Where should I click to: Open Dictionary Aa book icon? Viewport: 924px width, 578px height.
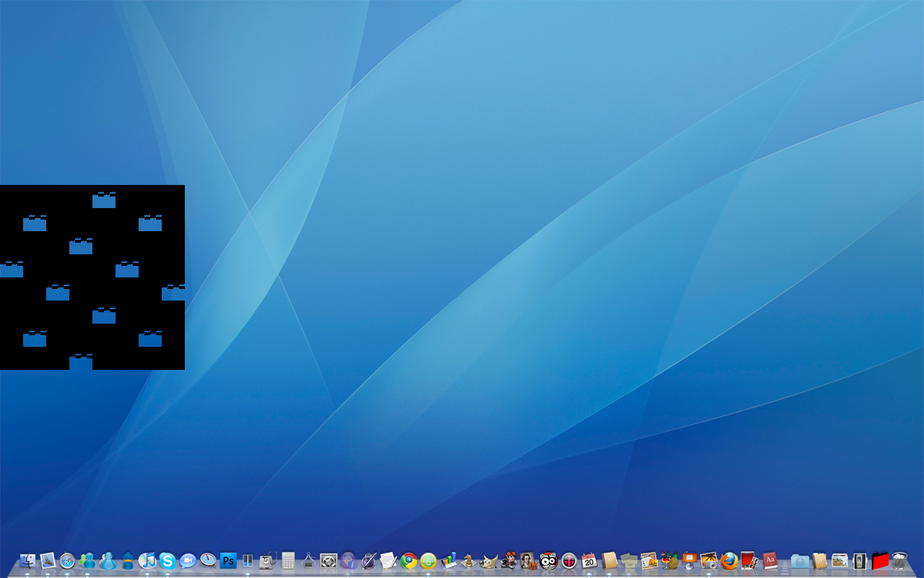[770, 560]
